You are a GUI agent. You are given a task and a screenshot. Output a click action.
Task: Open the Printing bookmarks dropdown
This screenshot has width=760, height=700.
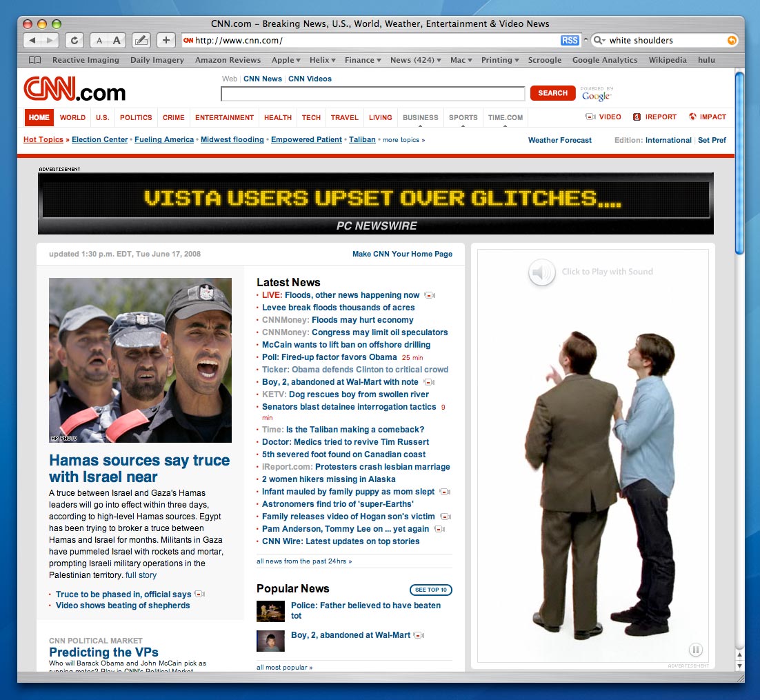[x=500, y=60]
